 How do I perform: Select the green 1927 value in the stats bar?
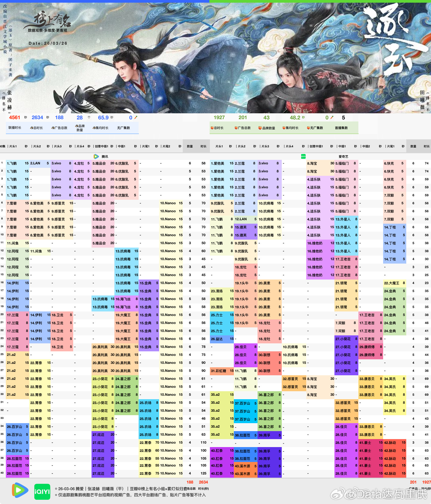coord(219,118)
